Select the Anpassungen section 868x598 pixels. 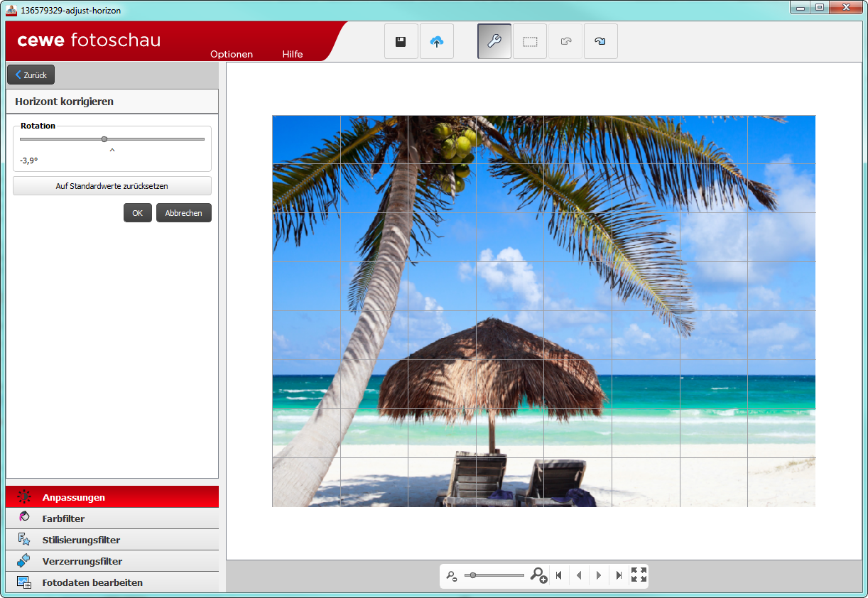click(112, 497)
